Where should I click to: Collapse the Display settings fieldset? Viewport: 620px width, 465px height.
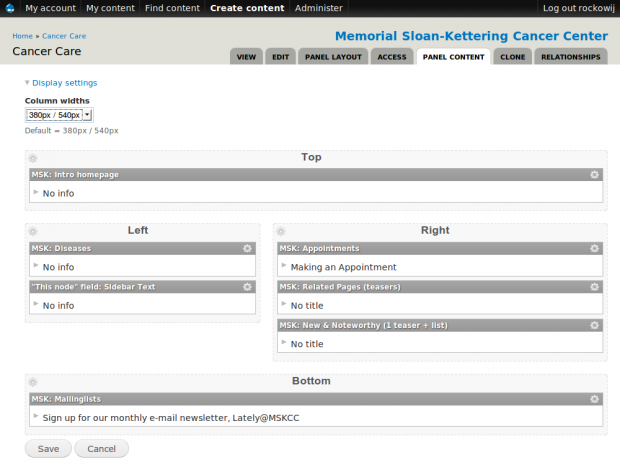(64, 83)
